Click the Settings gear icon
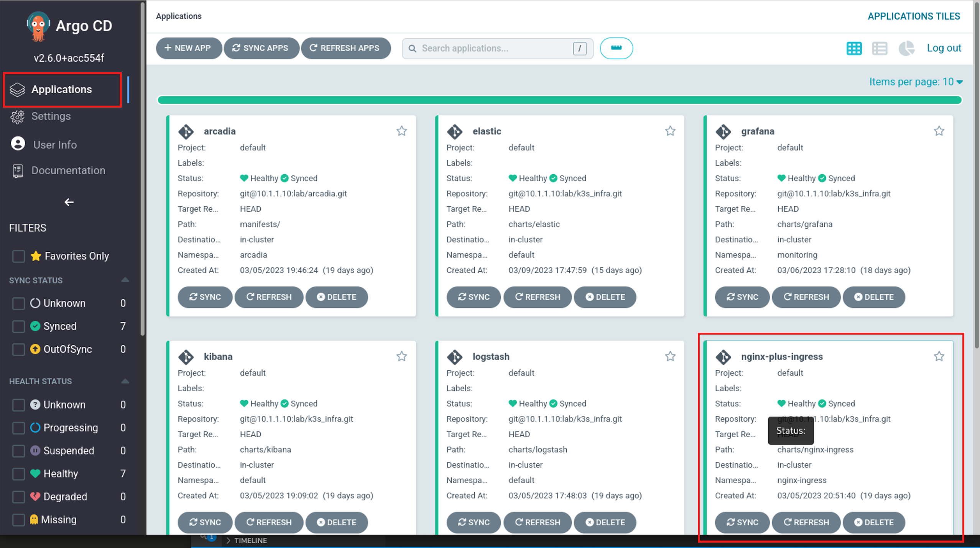This screenshot has height=548, width=980. 17,116
